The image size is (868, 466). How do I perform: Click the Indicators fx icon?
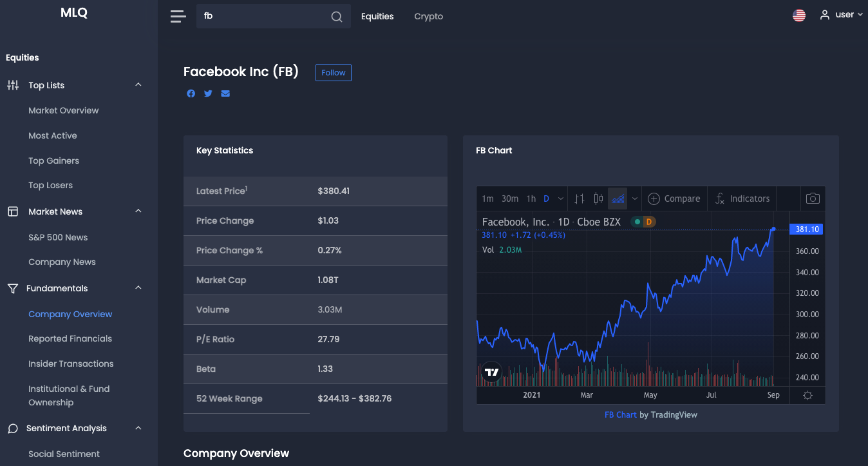[720, 199]
